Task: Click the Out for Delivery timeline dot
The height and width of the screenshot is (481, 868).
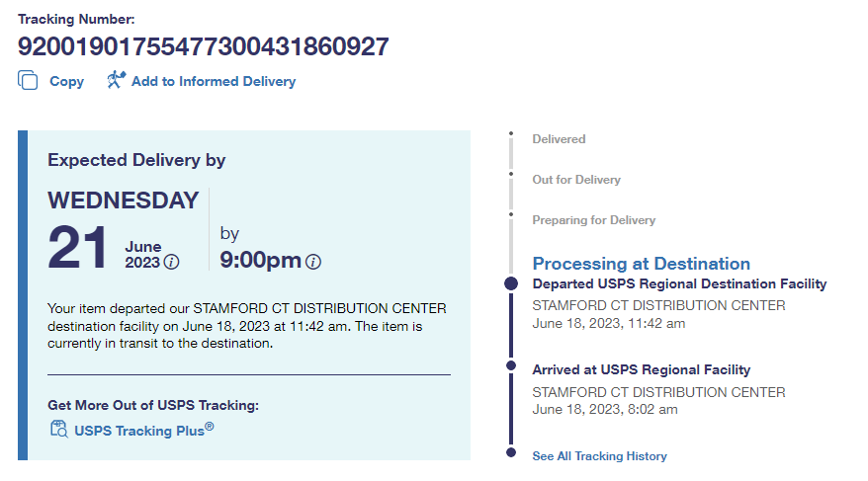Action: click(x=511, y=174)
